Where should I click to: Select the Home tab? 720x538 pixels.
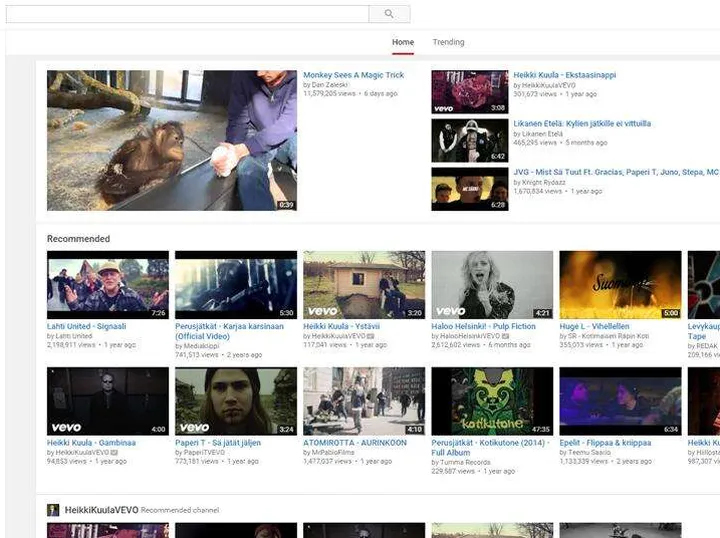click(403, 42)
